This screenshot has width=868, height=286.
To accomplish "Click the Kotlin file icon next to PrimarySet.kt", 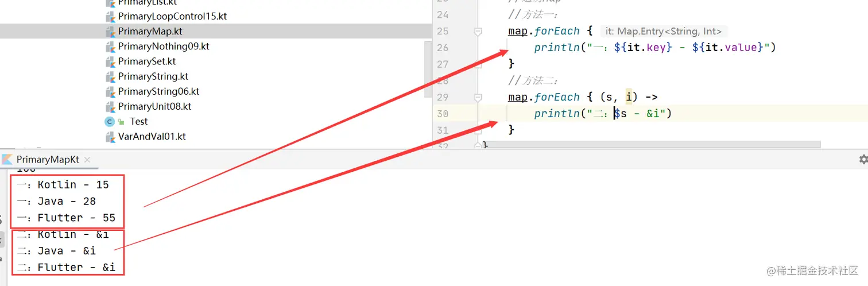I will [111, 61].
